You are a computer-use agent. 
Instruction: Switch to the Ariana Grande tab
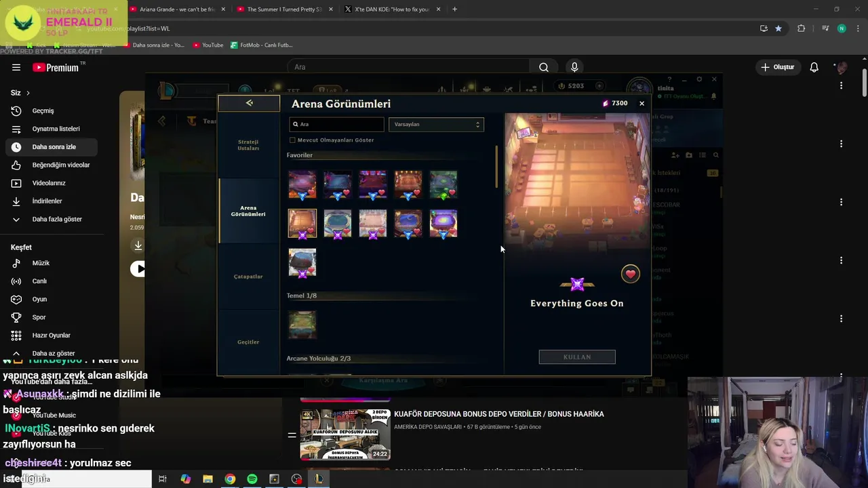pyautogui.click(x=178, y=9)
